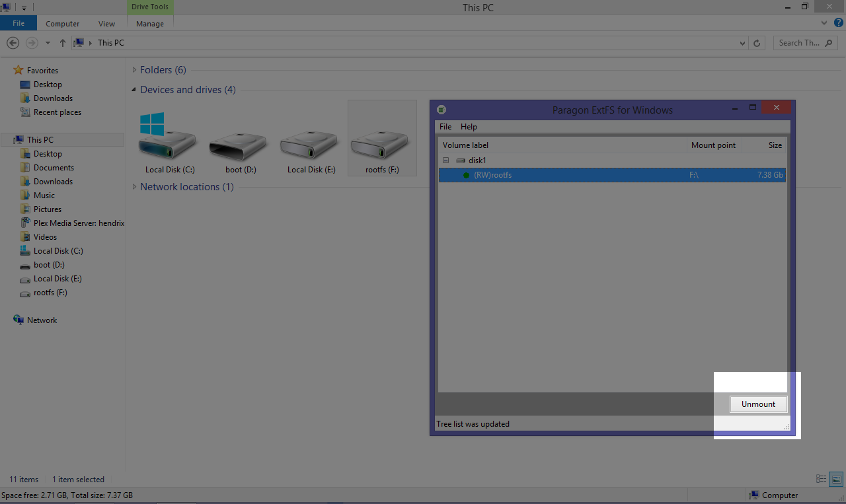Viewport: 846px width, 504px height.
Task: Click the Mount point column header
Action: 714,145
